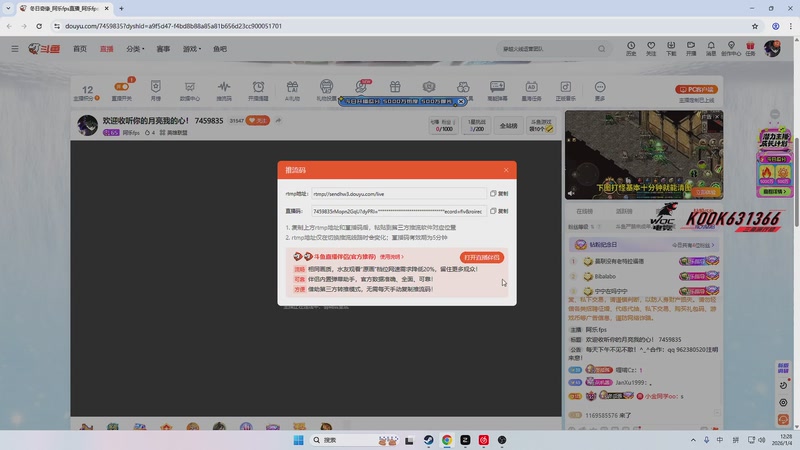Switch to the 活跃榜 tab

coord(624,211)
